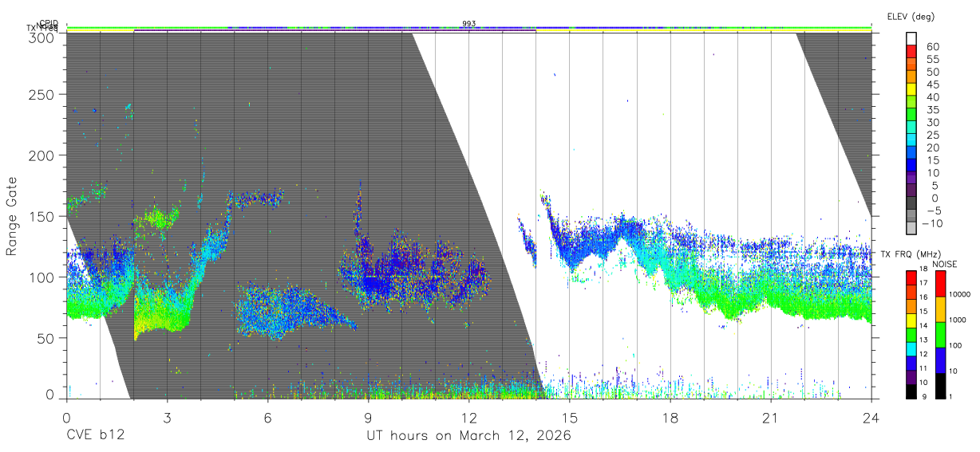Click the 'ELEV (deg)' legend title
980x452 pixels.
(x=911, y=17)
